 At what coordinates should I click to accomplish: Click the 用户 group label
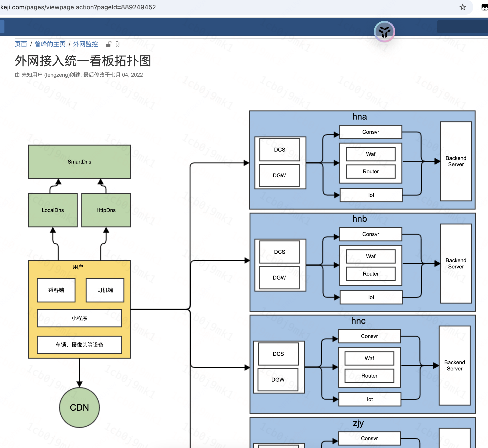[78, 267]
